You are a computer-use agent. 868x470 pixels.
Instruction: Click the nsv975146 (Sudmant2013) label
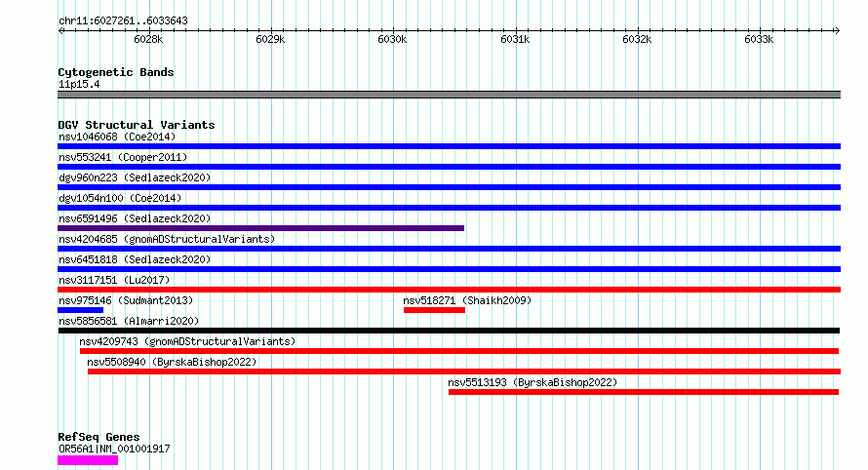pos(126,300)
